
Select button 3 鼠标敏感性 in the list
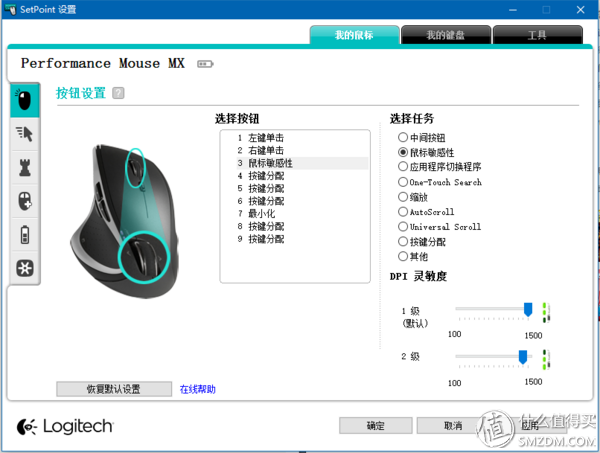click(302, 163)
